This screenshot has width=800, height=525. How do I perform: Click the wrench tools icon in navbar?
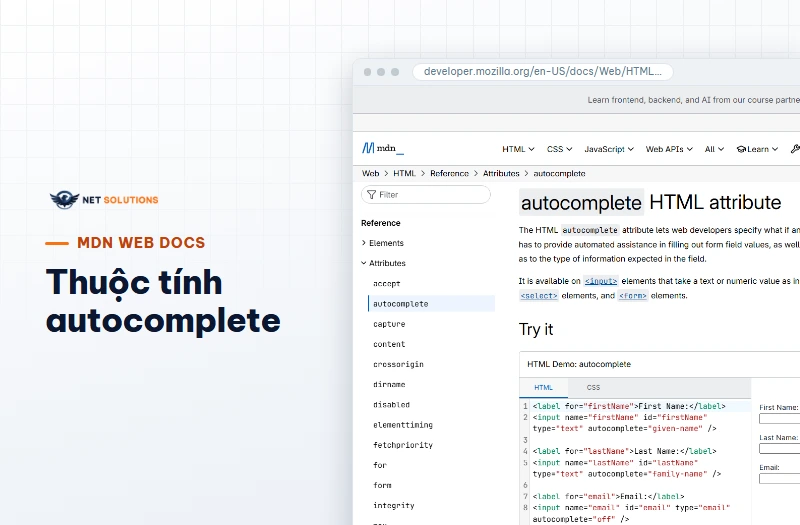click(795, 149)
